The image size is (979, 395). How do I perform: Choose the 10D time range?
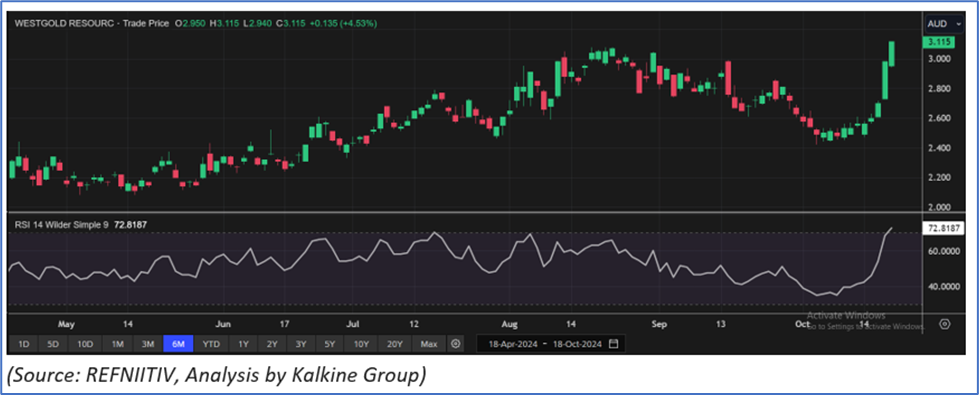point(85,344)
